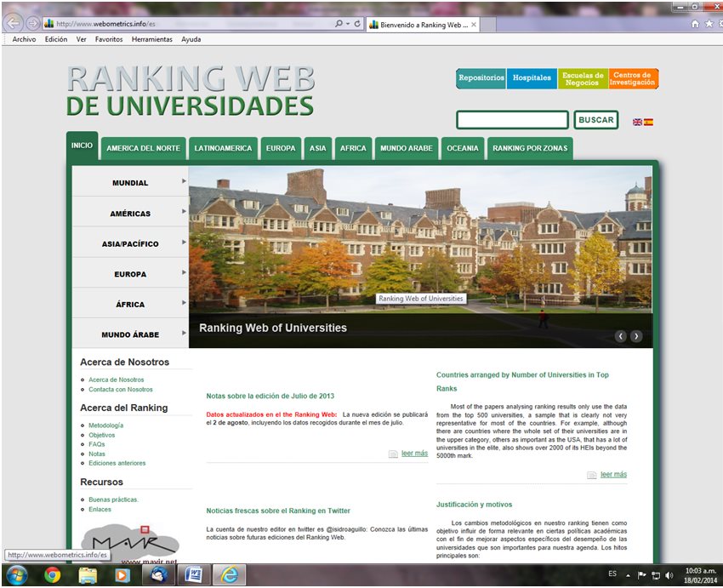Image resolution: width=723 pixels, height=588 pixels.
Task: Click leer más under Countries arranged article
Action: (x=614, y=474)
